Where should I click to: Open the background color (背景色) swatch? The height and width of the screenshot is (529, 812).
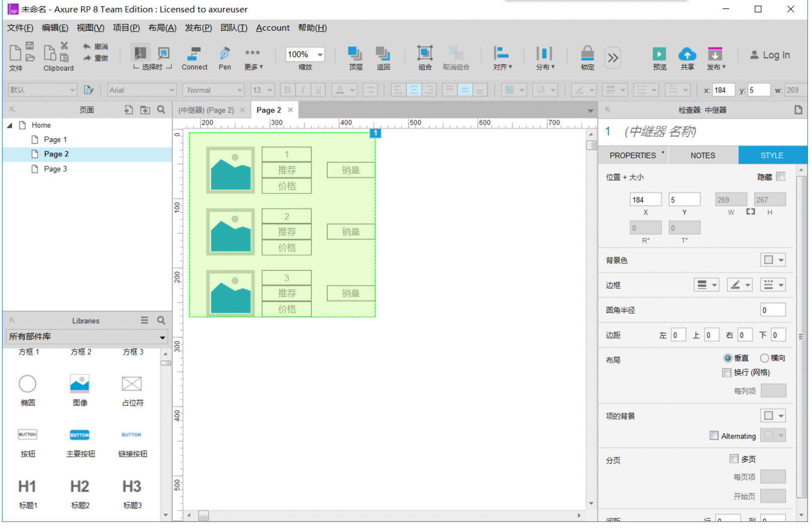coord(773,260)
